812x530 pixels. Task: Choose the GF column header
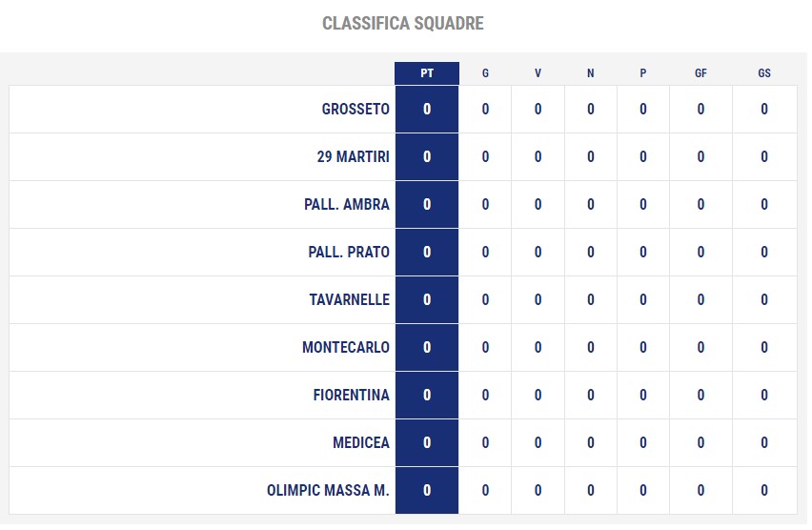[x=700, y=73]
